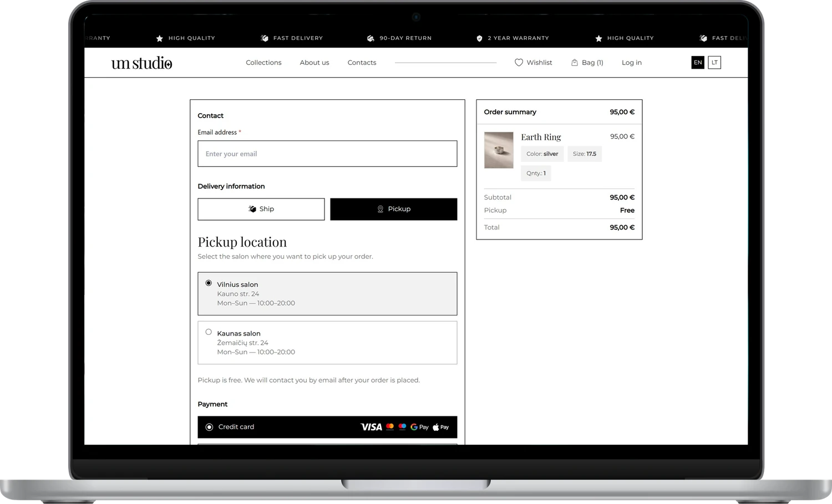Click the Žemaičių str. 24 address text
Image resolution: width=832 pixels, height=504 pixels.
coord(242,343)
